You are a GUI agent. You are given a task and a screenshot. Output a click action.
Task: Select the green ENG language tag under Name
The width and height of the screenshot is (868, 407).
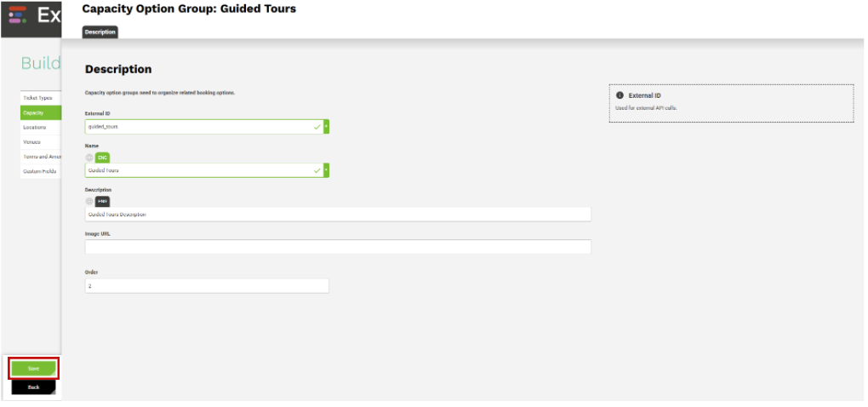tap(102, 158)
